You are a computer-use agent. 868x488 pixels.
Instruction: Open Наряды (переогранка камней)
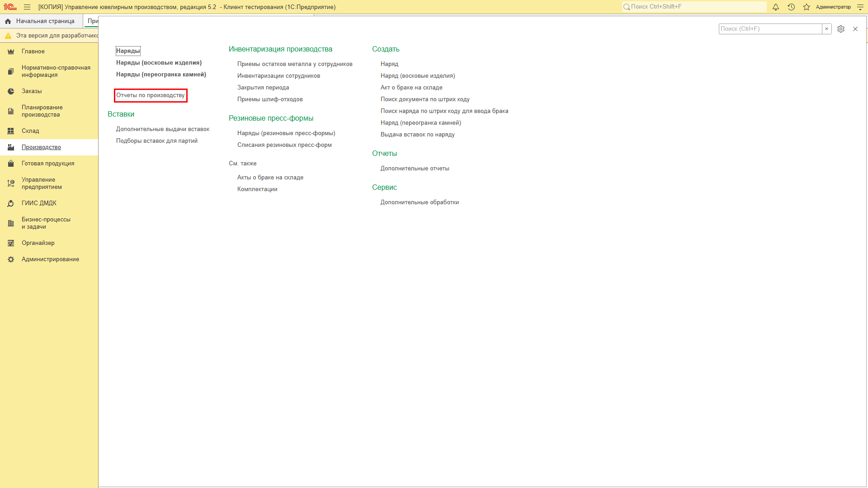[161, 75]
